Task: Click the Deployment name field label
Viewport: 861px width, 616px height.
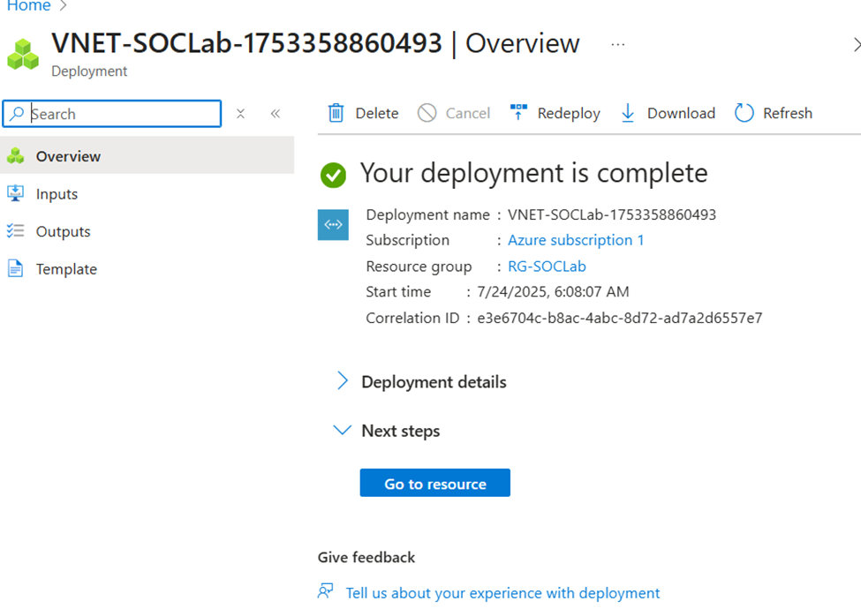Action: pyautogui.click(x=427, y=214)
